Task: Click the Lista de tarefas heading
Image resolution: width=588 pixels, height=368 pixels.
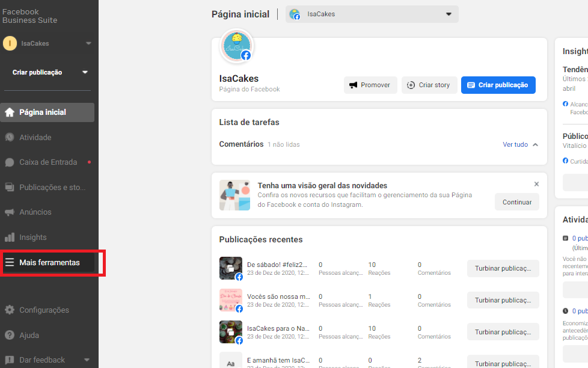Action: 249,122
